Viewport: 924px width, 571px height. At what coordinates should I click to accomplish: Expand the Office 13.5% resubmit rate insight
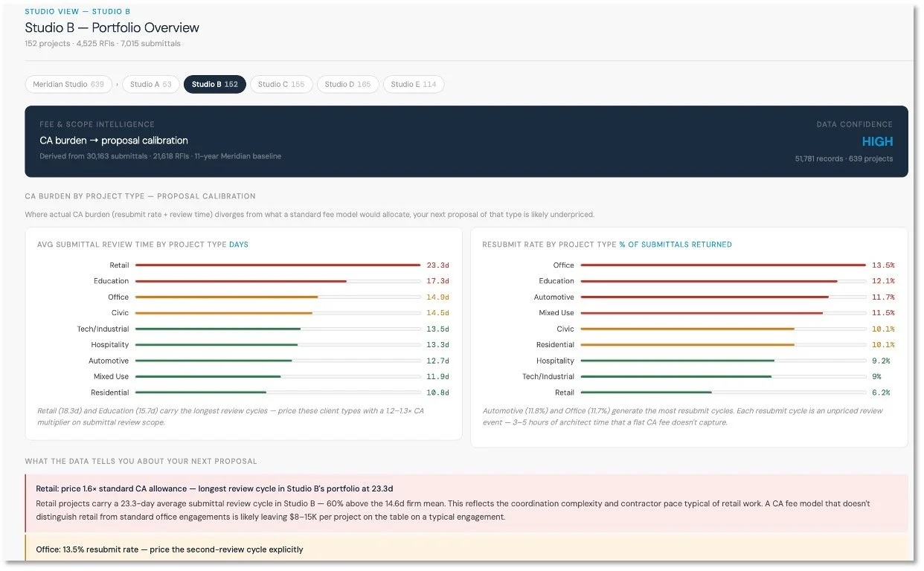(466, 549)
